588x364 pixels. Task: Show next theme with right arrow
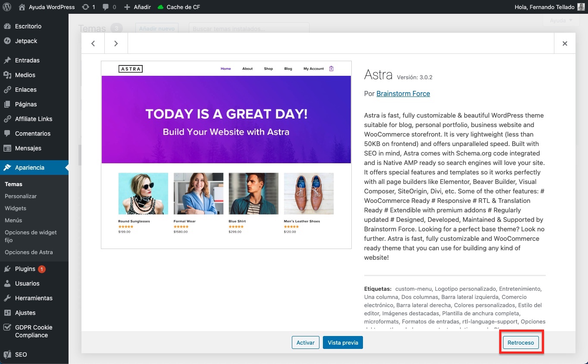(x=116, y=43)
